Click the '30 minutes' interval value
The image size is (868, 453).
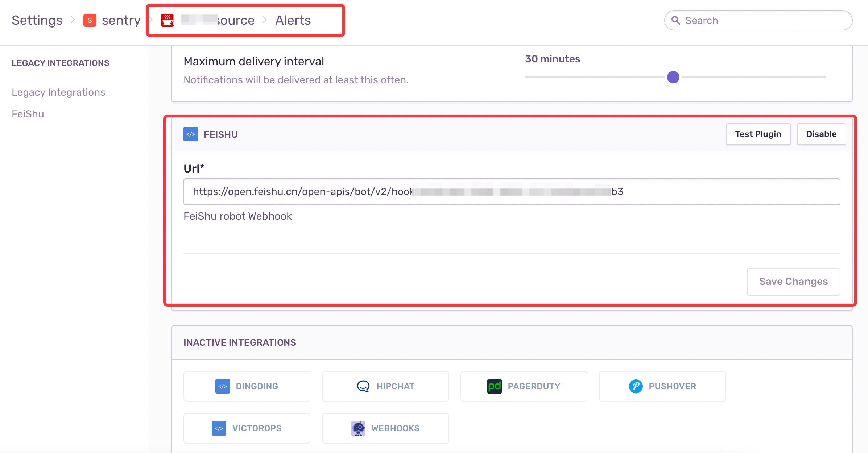pos(553,59)
